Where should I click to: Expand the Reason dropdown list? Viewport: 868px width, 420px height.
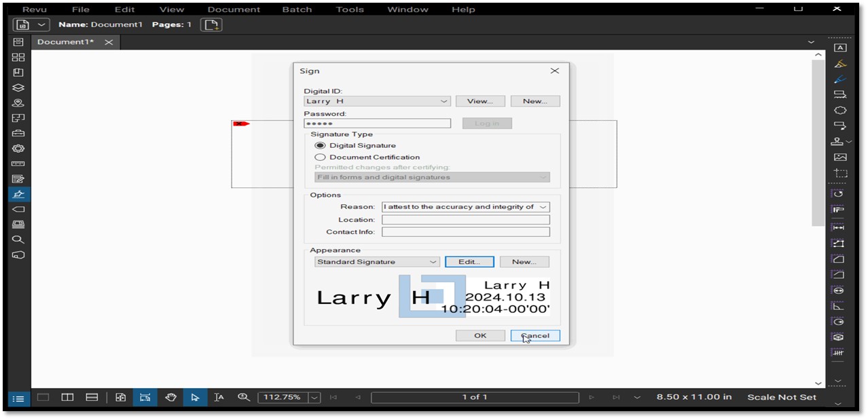click(x=542, y=207)
